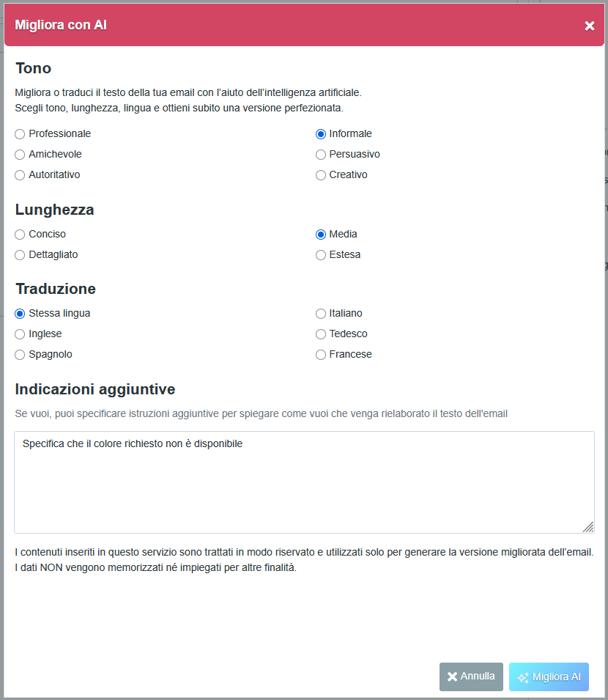Set translation to Spagnolo
The image size is (608, 700).
pos(19,354)
